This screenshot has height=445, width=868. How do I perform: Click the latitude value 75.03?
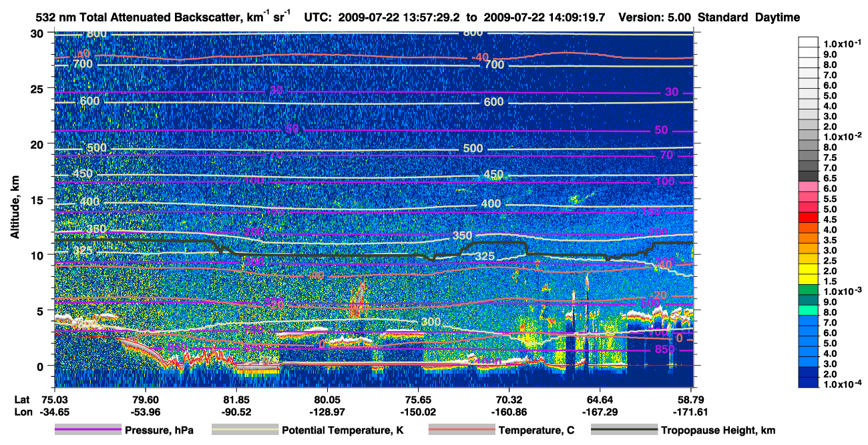(x=54, y=399)
